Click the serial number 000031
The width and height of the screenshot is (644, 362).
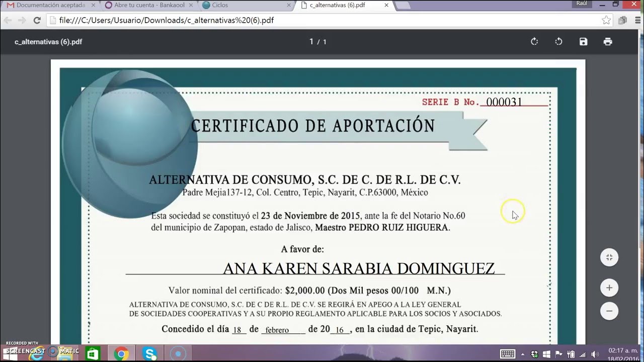[x=504, y=102]
